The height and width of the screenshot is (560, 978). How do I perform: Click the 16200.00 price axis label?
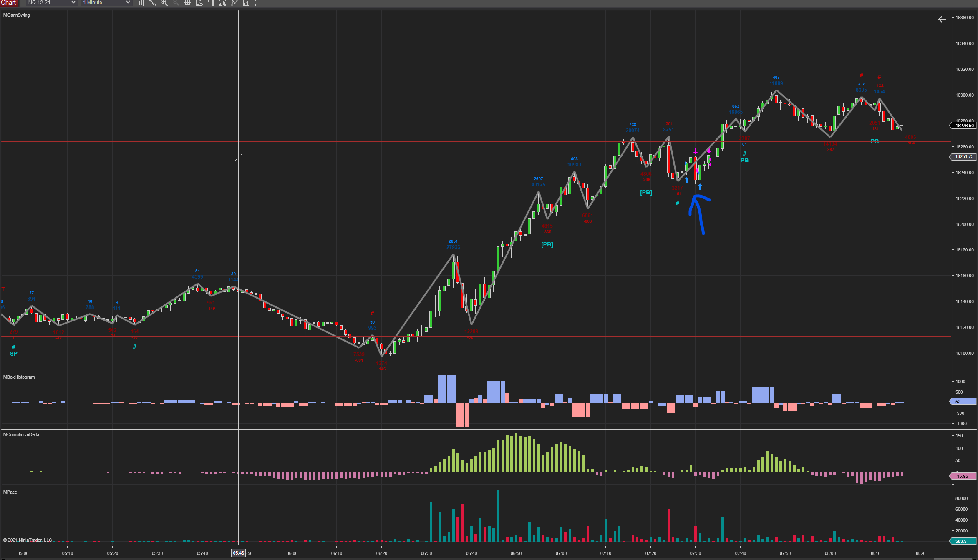coord(965,224)
